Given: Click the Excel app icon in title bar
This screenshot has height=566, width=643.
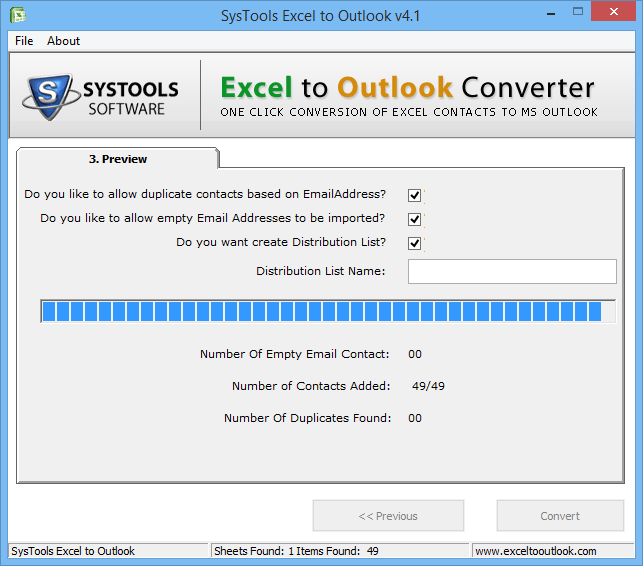Looking at the screenshot, I should pyautogui.click(x=18, y=16).
